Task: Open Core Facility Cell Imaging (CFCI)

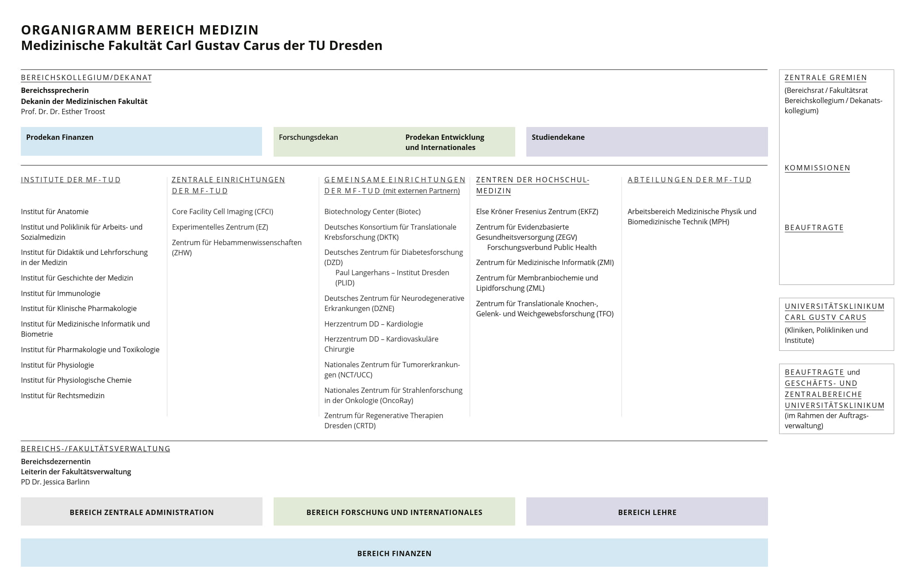Action: point(222,212)
